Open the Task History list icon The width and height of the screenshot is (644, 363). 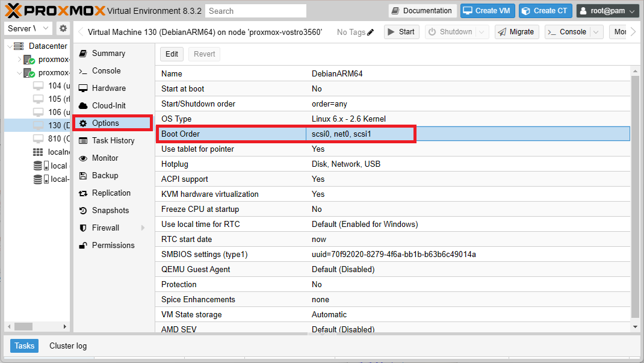[83, 140]
